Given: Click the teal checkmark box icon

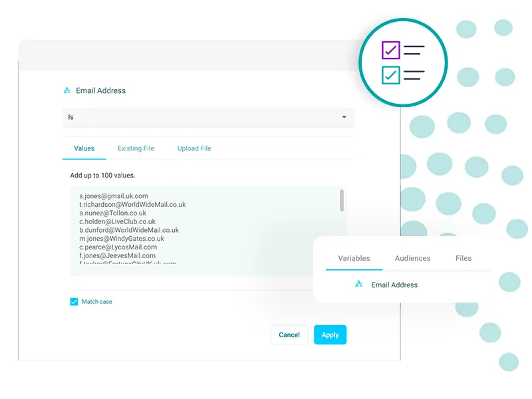Looking at the screenshot, I should (x=390, y=74).
